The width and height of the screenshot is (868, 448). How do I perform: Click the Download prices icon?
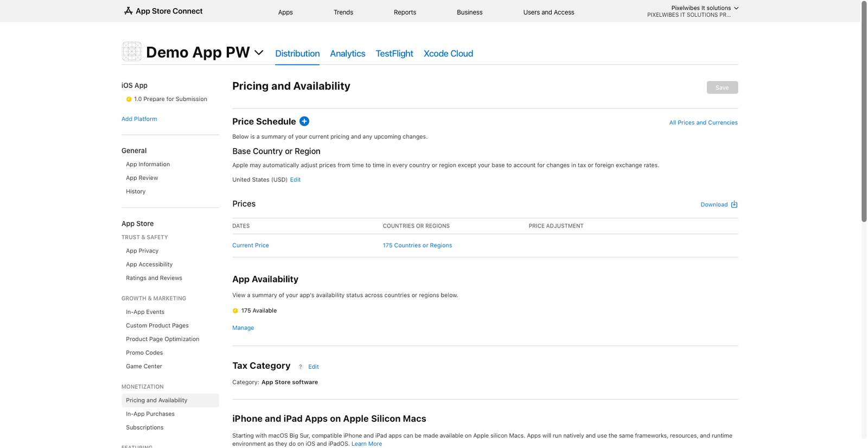coord(734,204)
